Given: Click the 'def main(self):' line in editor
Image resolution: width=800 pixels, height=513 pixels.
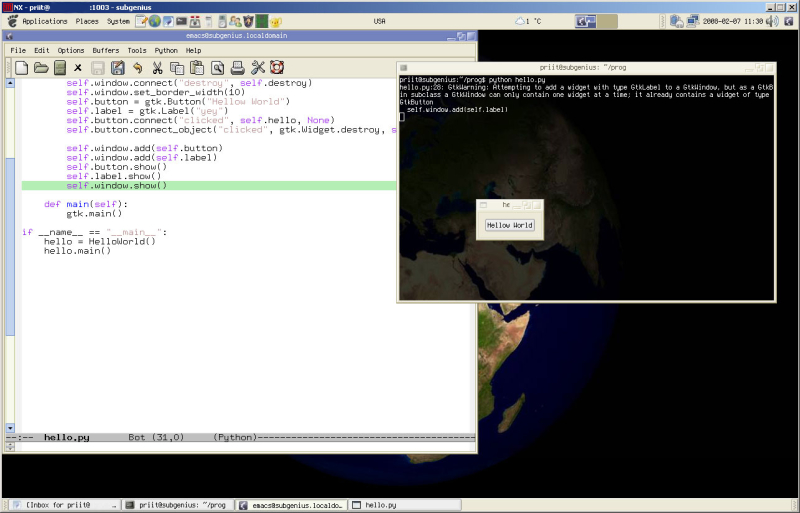Looking at the screenshot, I should [x=86, y=204].
